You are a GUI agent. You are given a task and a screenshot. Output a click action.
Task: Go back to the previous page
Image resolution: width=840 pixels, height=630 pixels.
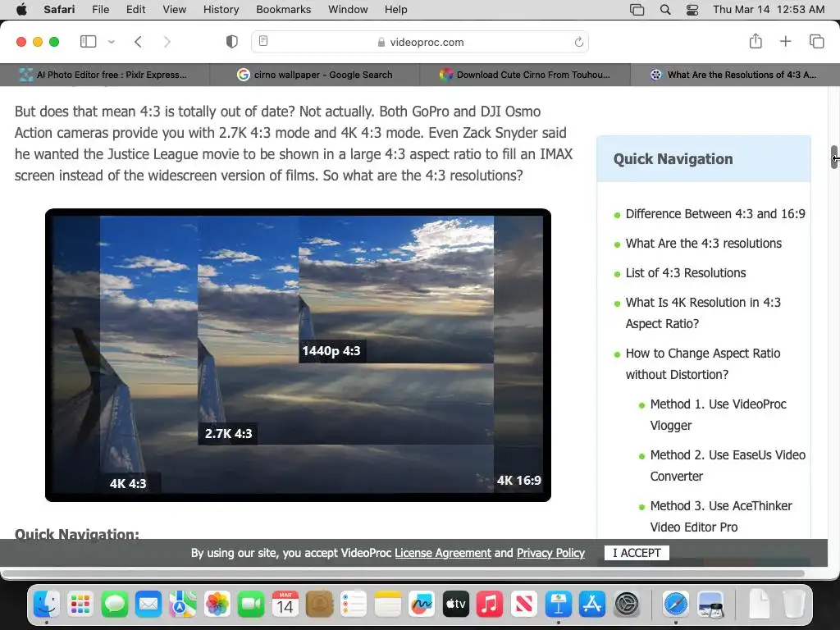tap(138, 42)
